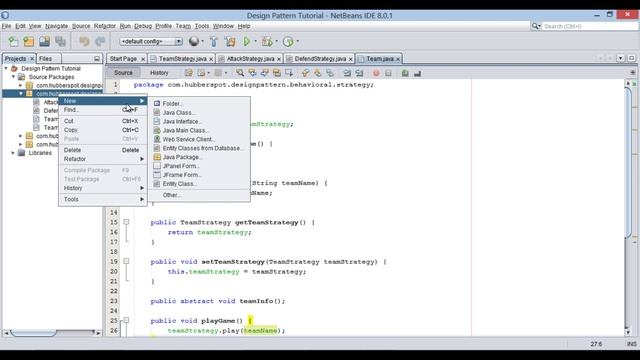Open the Refactor submenu in context menu
This screenshot has height=360, width=640.
[x=103, y=159]
